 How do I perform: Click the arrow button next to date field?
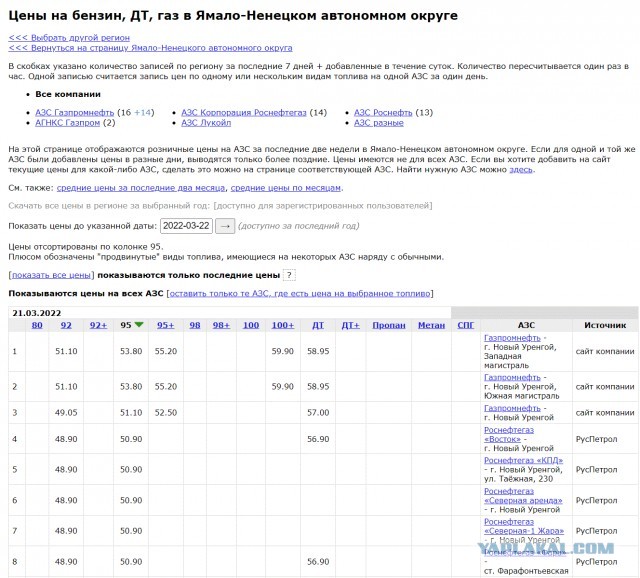[x=225, y=226]
